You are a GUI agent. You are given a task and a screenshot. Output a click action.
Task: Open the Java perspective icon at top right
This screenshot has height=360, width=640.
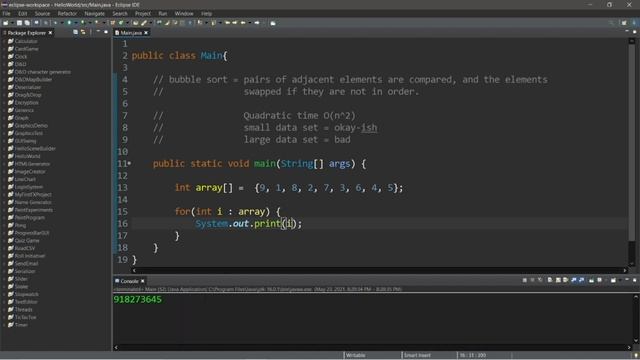tap(634, 23)
